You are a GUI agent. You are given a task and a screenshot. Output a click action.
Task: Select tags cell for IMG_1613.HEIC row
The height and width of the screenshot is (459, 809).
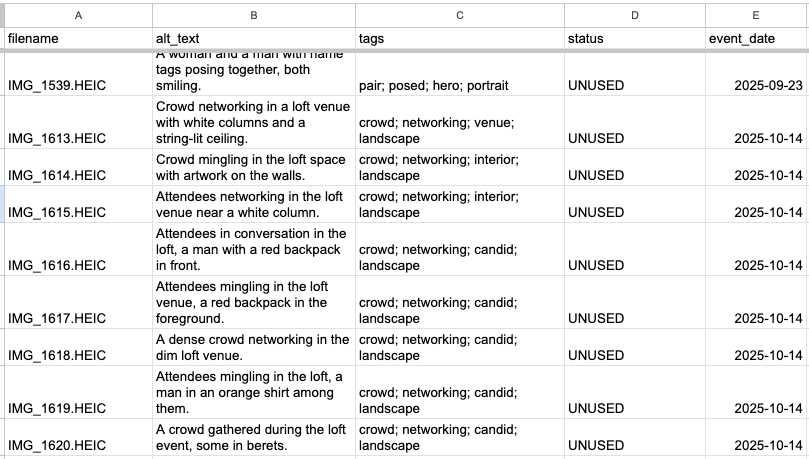coord(460,122)
